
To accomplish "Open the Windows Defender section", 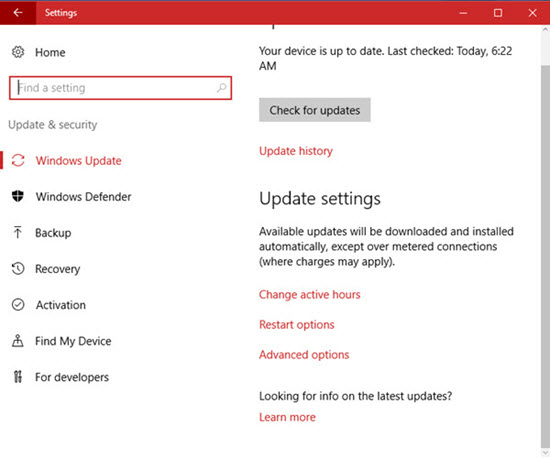I will [x=83, y=197].
